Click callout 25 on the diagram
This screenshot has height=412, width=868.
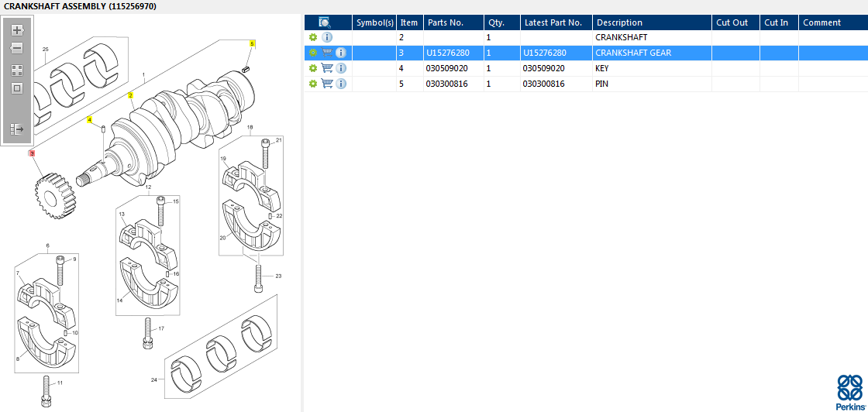46,50
